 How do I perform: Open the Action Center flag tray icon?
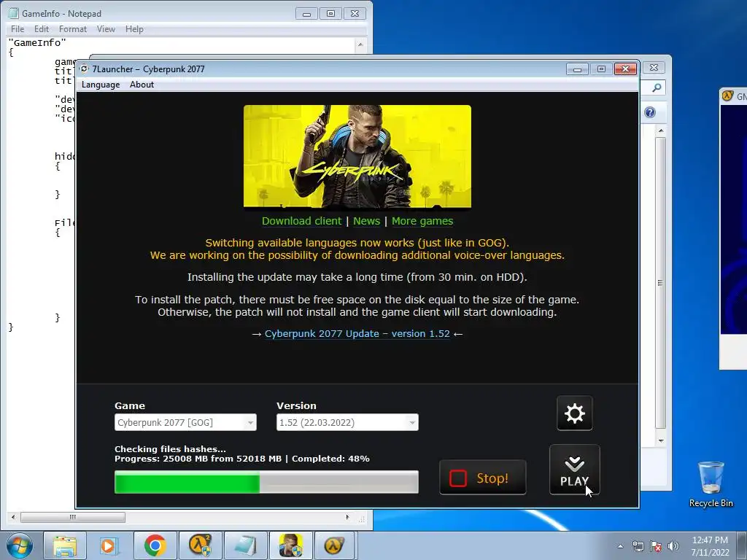click(x=656, y=546)
